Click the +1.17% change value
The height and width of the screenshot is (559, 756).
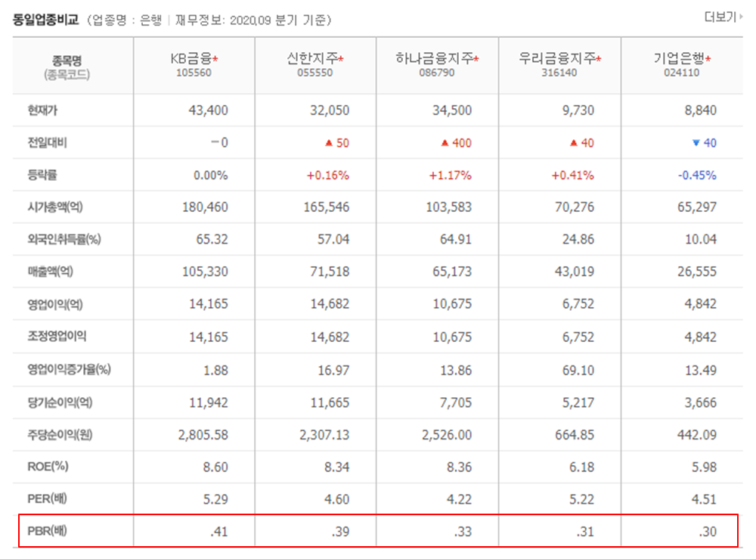451,175
